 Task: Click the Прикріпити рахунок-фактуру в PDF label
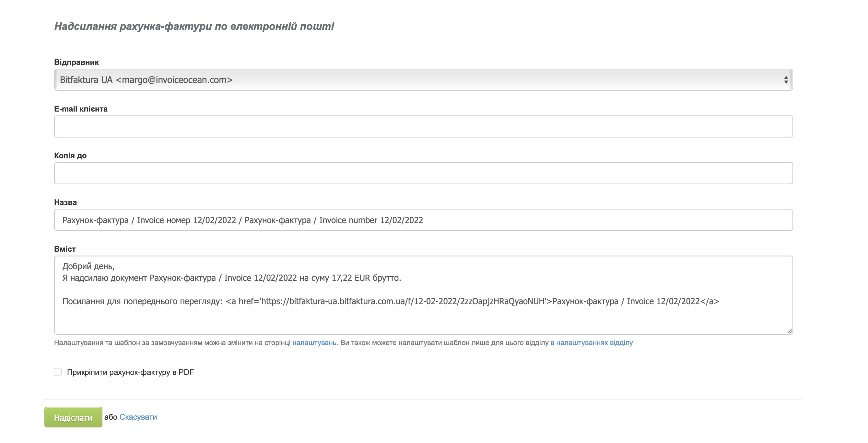tap(130, 372)
